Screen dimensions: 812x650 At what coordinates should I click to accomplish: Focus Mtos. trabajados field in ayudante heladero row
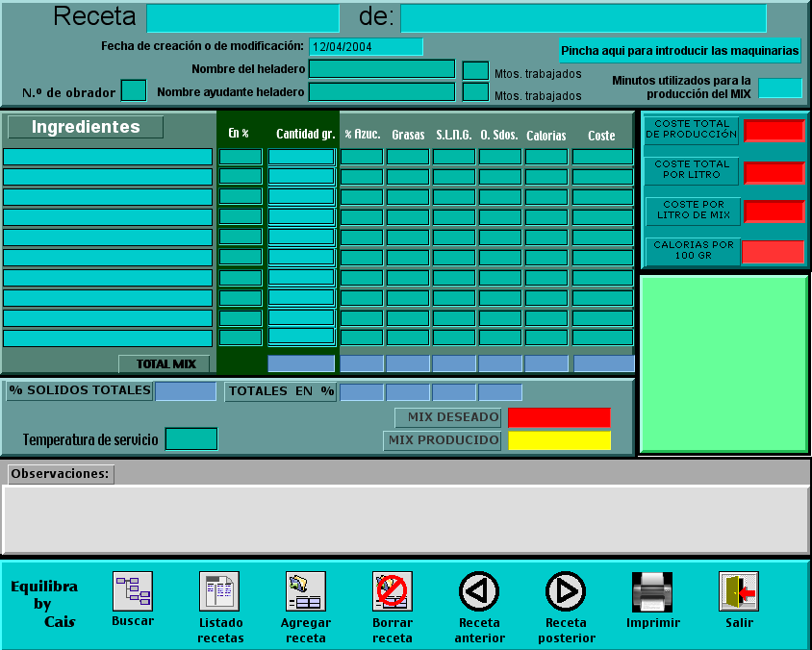click(x=475, y=92)
